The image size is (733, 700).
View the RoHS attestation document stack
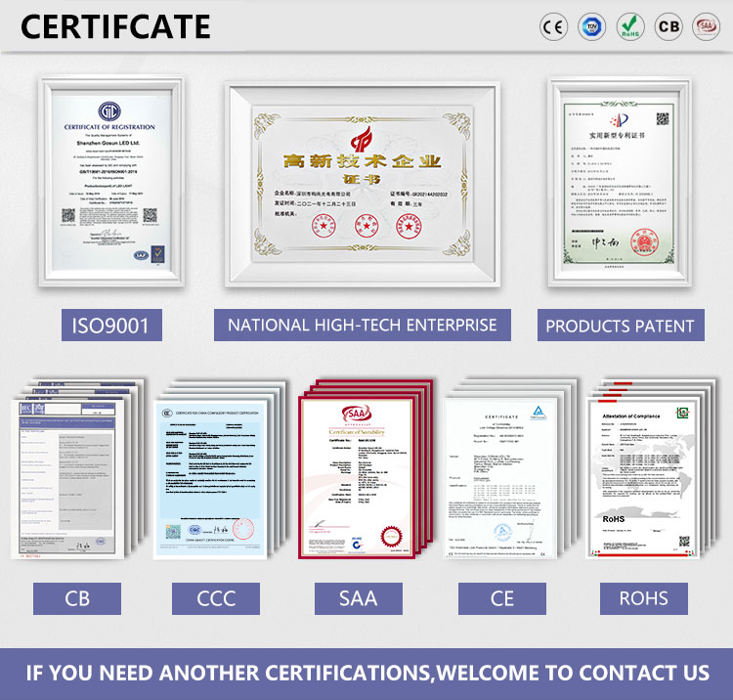pyautogui.click(x=651, y=469)
